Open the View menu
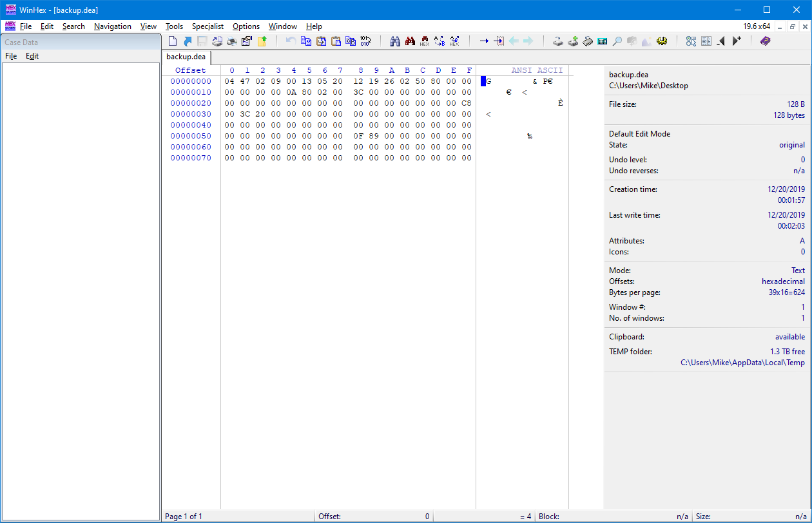 [x=148, y=26]
